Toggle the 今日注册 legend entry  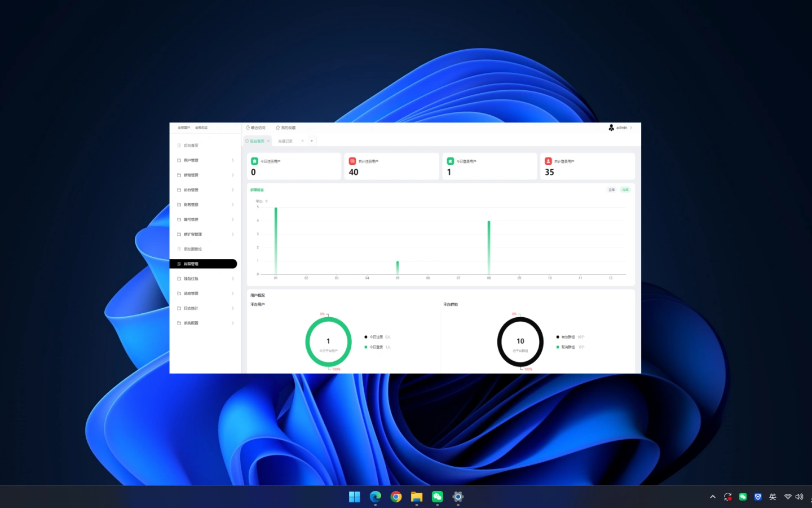[x=377, y=337]
